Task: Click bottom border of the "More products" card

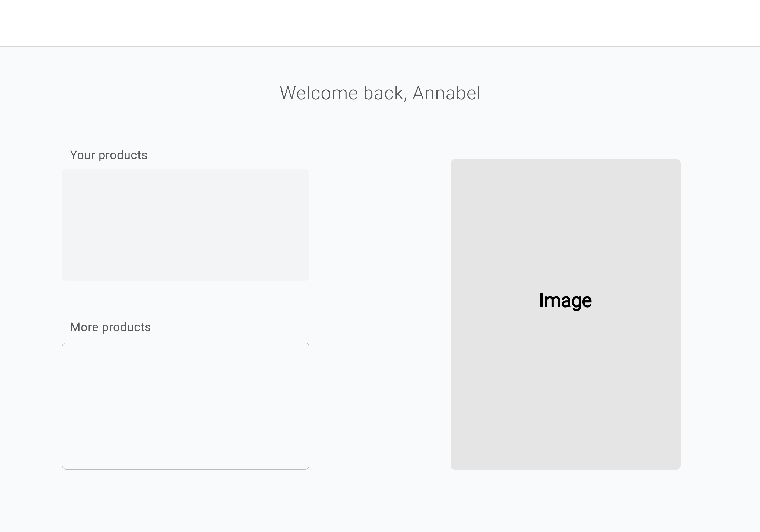Action: 185,469
